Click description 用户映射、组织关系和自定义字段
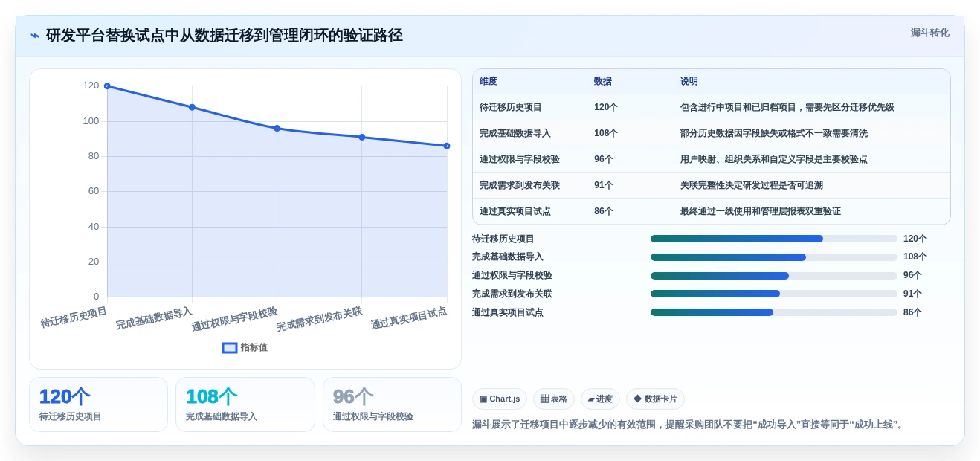The width and height of the screenshot is (980, 461). pyautogui.click(x=774, y=159)
